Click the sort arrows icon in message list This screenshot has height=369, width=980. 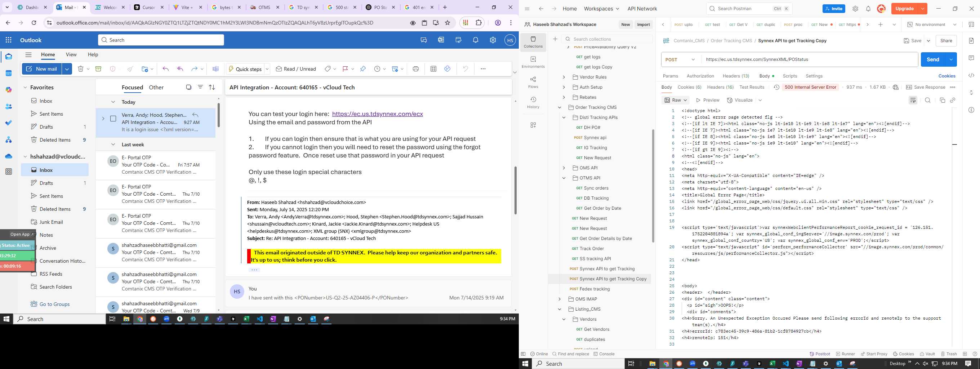click(x=212, y=87)
